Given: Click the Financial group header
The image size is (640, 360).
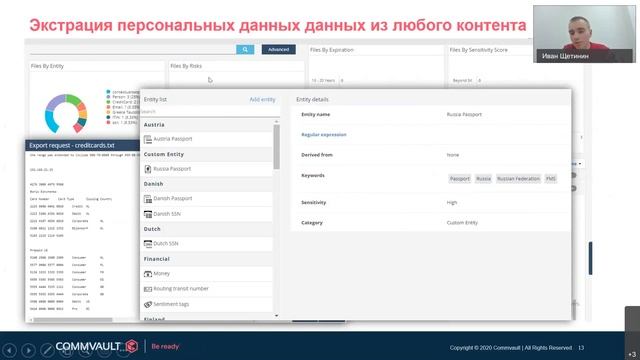Looking at the screenshot, I should (x=206, y=259).
